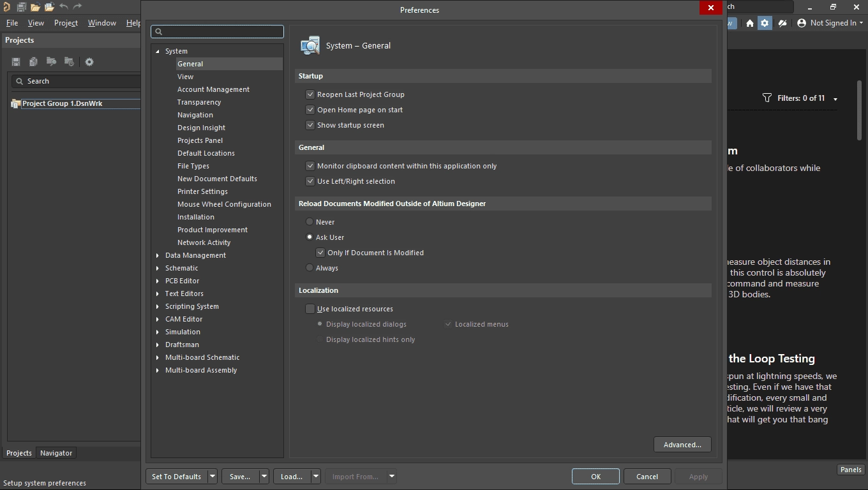Select the Always reload radio button
Image resolution: width=868 pixels, height=490 pixels.
[310, 268]
